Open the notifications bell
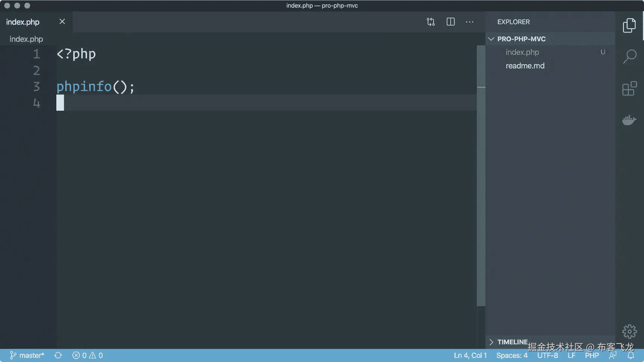 (x=631, y=355)
